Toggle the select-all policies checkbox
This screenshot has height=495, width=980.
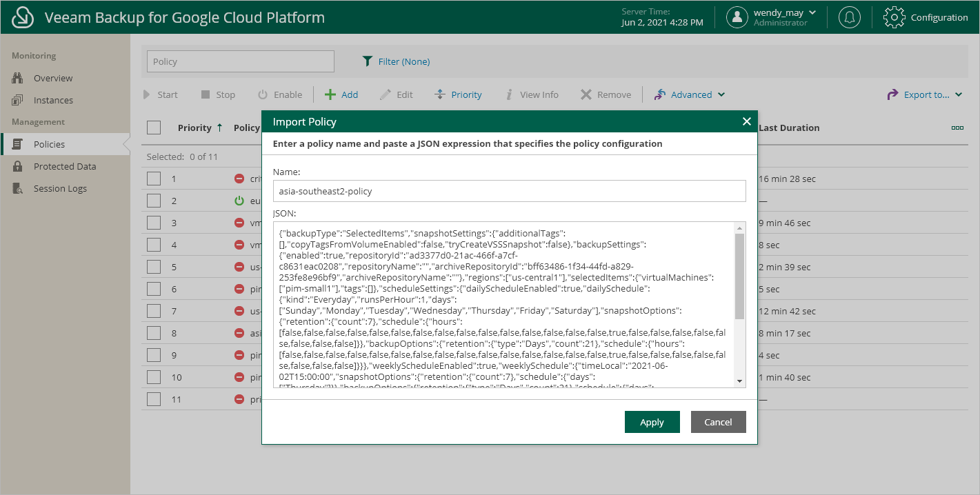point(154,128)
